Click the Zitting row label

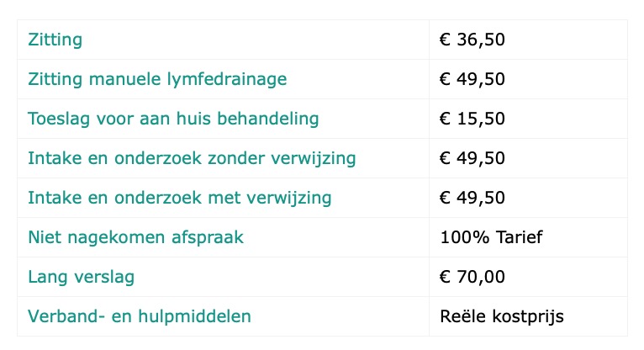(55, 40)
